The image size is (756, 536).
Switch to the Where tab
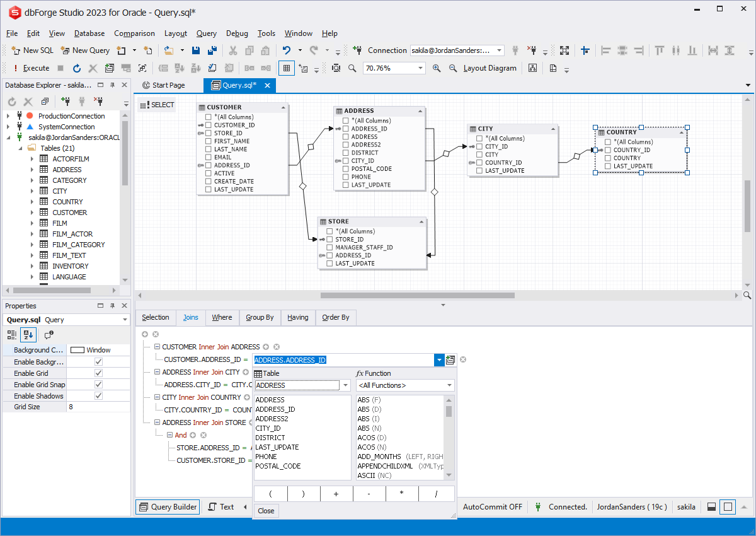click(x=222, y=317)
